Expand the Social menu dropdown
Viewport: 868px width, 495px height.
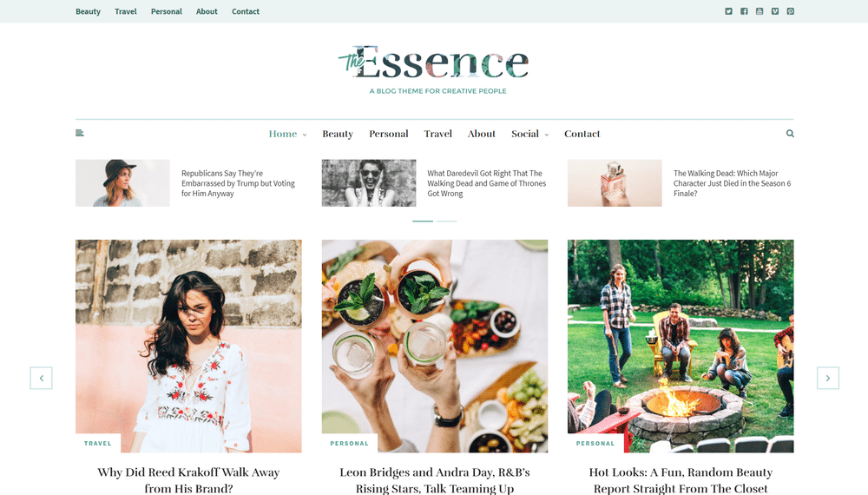(x=529, y=134)
